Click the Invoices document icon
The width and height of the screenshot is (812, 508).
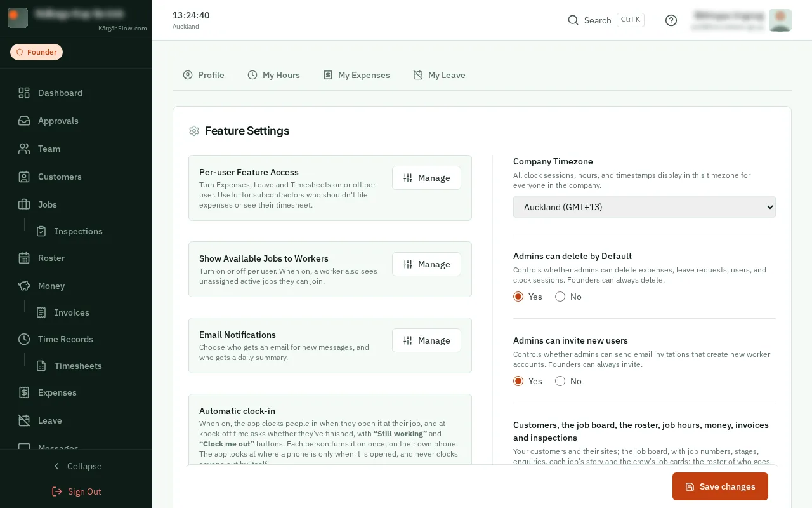click(x=41, y=312)
